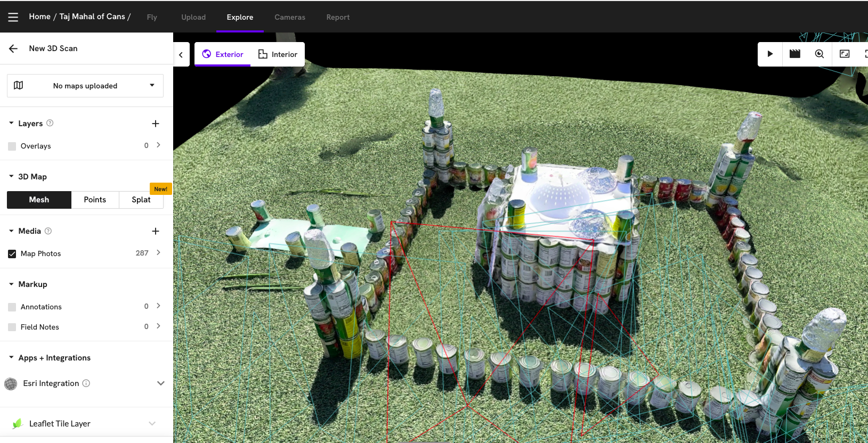Collapse the 3D Map section
Viewport: 868px width, 443px height.
click(x=11, y=177)
